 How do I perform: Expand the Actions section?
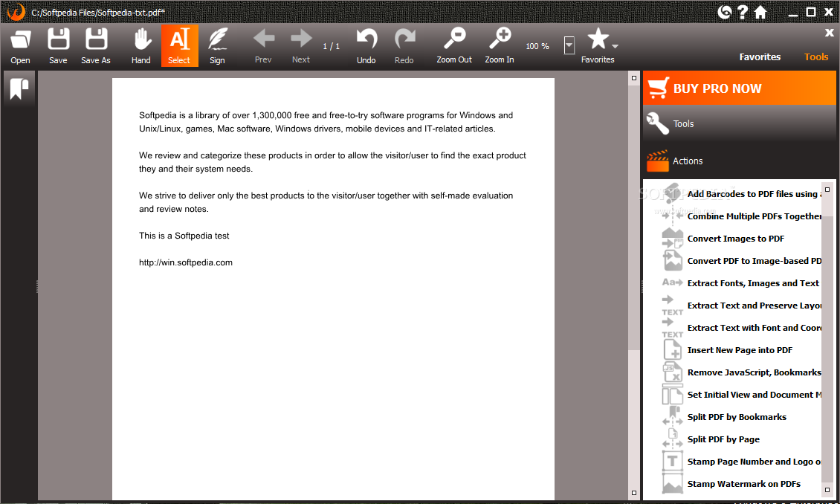tap(740, 161)
